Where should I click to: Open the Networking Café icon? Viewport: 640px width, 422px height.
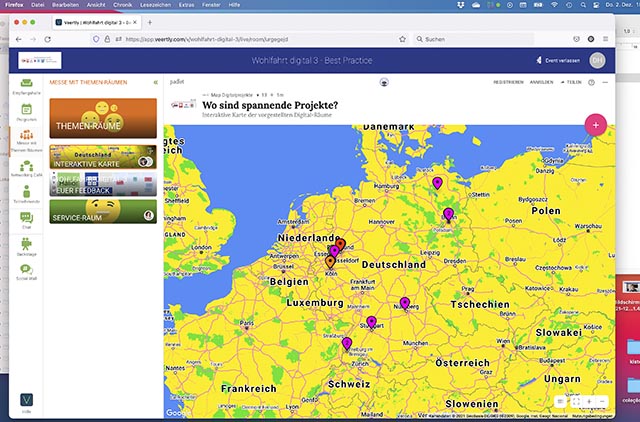27,166
